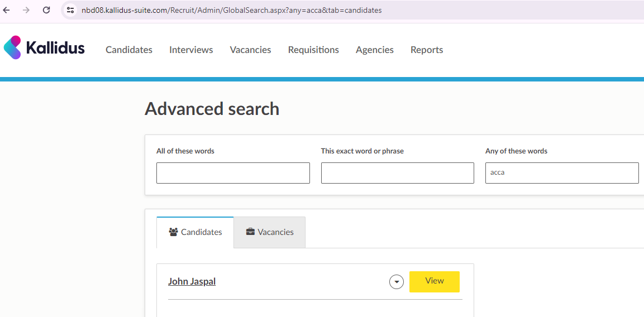The image size is (644, 317).
Task: Switch to the Candidates results tab
Action: click(195, 232)
